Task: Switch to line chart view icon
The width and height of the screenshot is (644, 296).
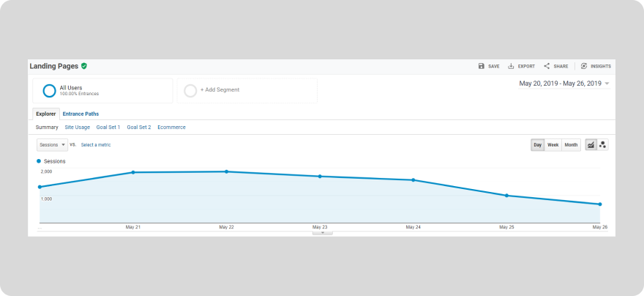Action: coord(591,145)
